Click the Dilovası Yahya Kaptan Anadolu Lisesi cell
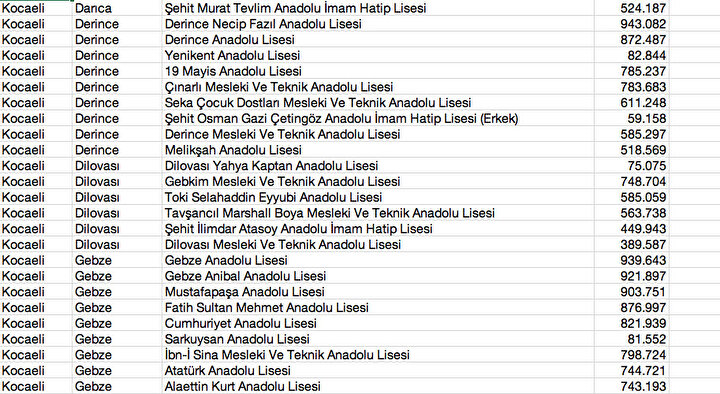 coord(378,166)
